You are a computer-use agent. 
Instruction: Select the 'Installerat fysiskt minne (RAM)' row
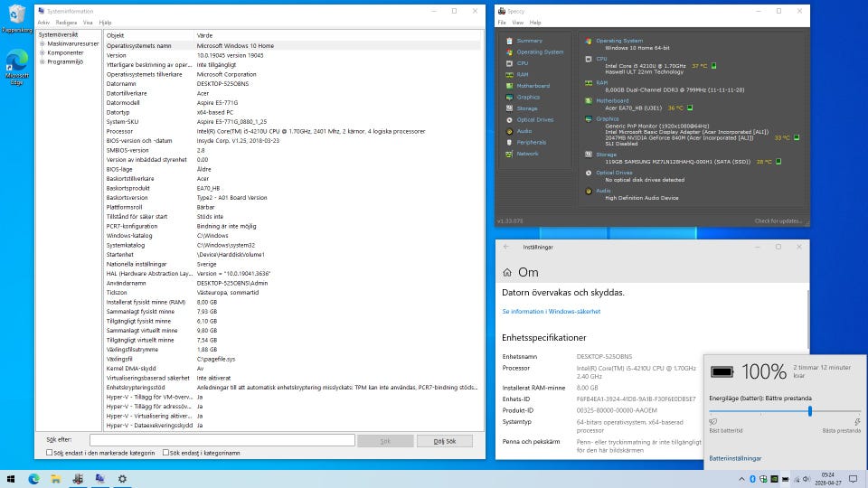[x=293, y=302]
